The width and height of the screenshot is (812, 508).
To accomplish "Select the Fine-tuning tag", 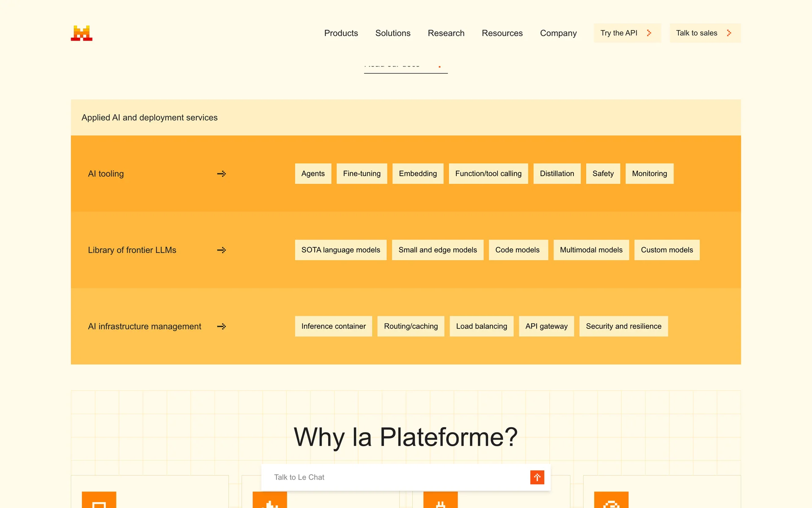I will pos(362,174).
